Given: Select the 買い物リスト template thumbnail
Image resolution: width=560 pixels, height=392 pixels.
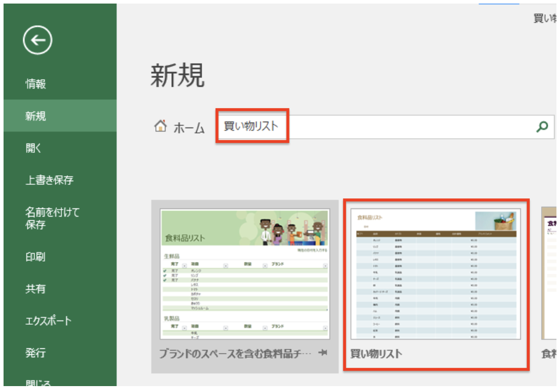Looking at the screenshot, I should pyautogui.click(x=436, y=275).
